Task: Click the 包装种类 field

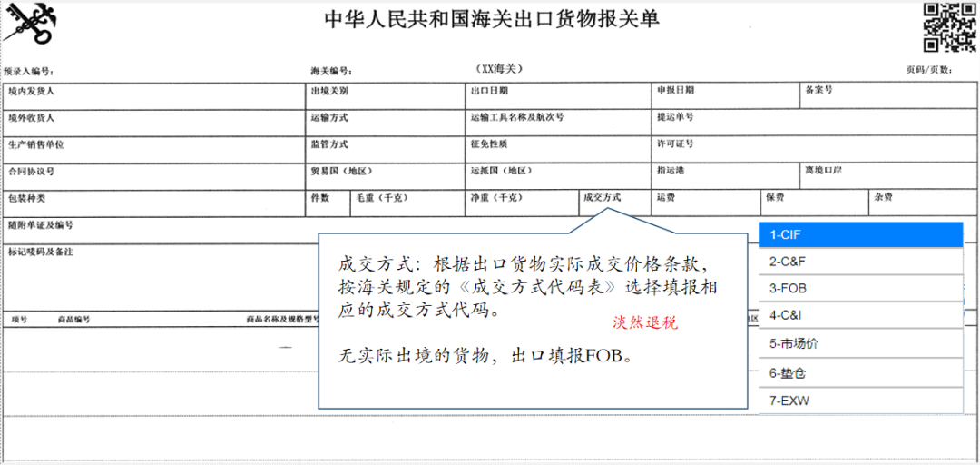Action: click(153, 203)
